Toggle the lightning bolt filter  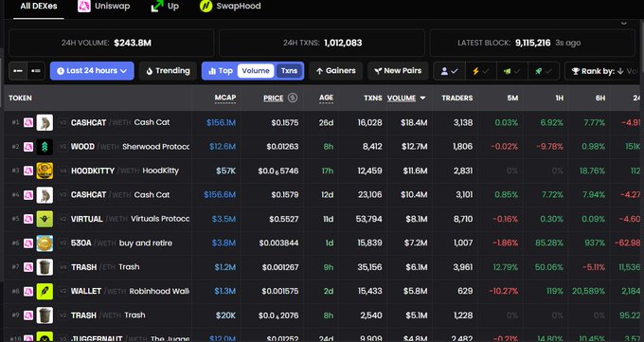coord(480,71)
